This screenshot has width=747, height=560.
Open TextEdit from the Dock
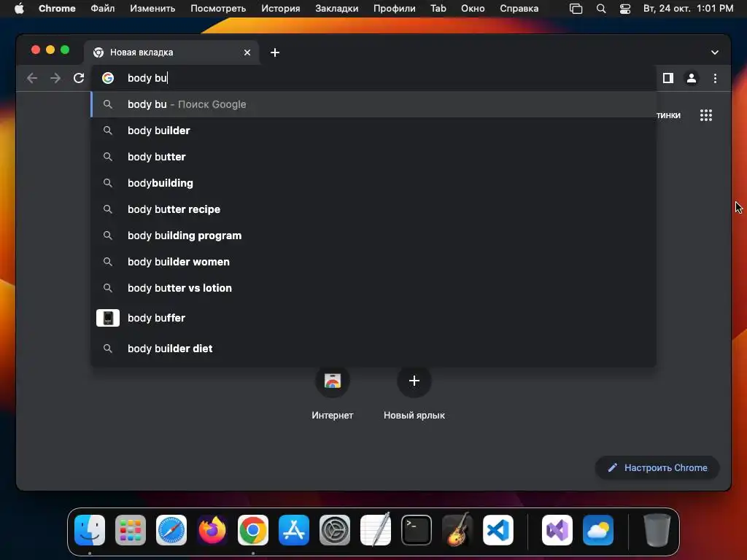click(x=376, y=530)
